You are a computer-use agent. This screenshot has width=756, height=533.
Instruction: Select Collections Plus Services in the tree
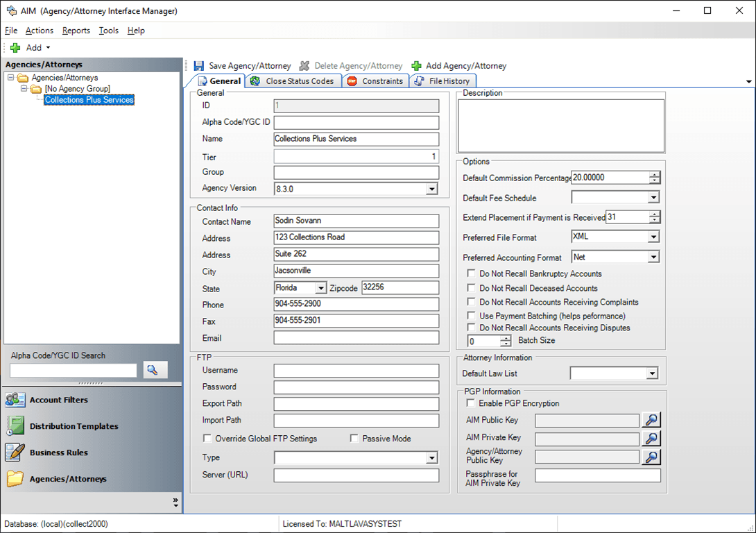click(89, 100)
